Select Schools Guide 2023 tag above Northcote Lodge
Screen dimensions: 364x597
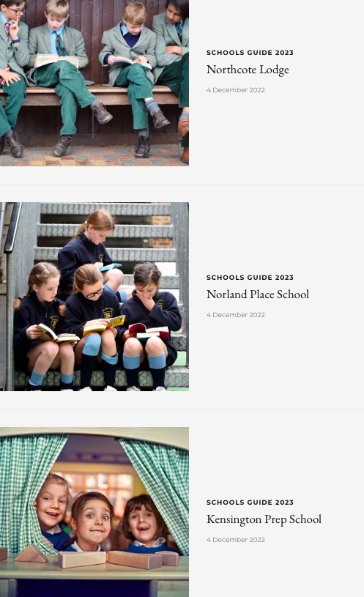coord(250,53)
